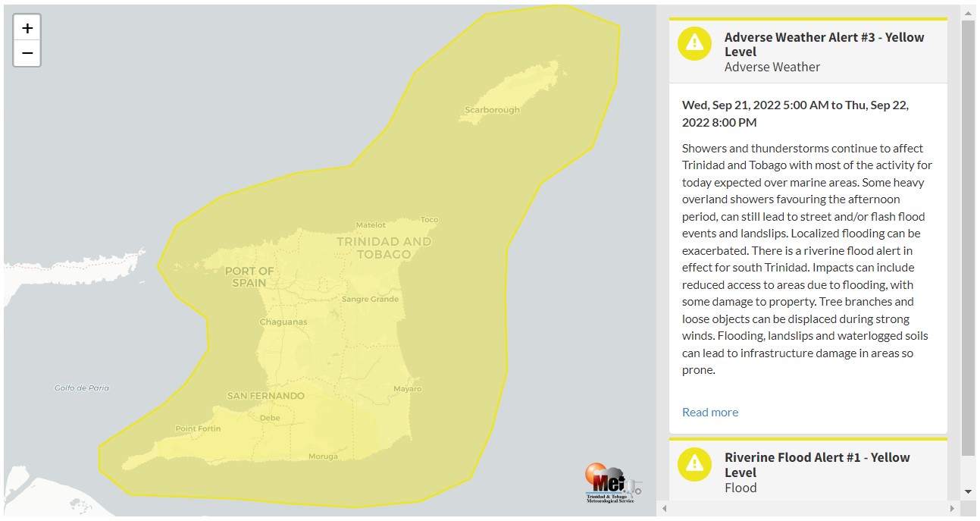Image resolution: width=980 pixels, height=521 pixels.
Task: Click the Riverine Flood Alert warning icon
Action: (694, 464)
